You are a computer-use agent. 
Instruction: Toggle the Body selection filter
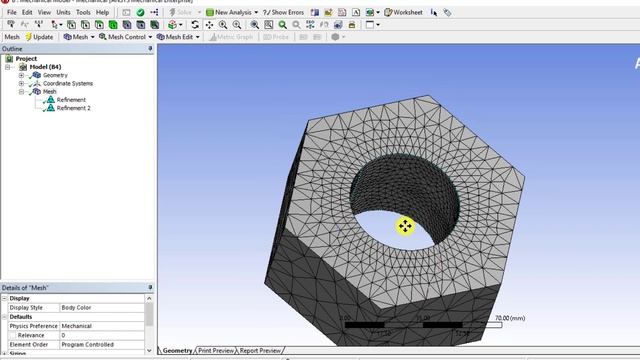127,25
